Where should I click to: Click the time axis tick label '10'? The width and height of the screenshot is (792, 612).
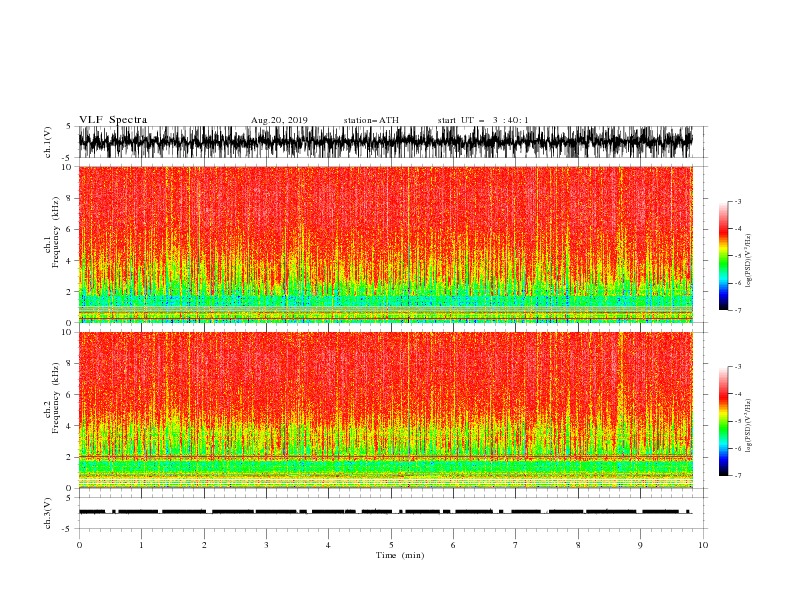(x=703, y=545)
